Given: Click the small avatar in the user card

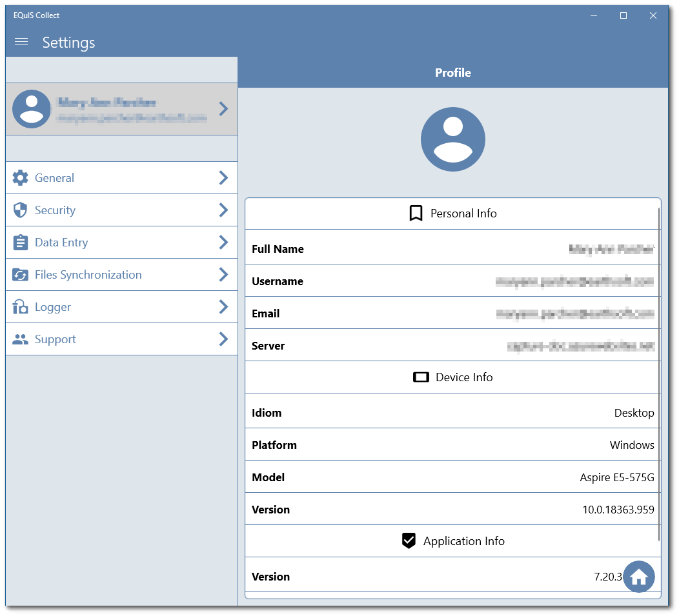Looking at the screenshot, I should [32, 108].
